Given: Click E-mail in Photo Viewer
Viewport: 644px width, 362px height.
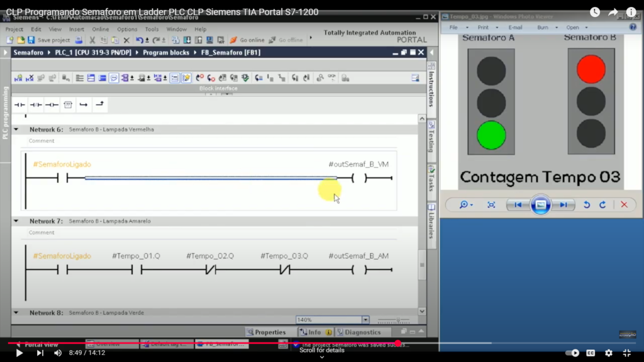Looking at the screenshot, I should [x=515, y=28].
